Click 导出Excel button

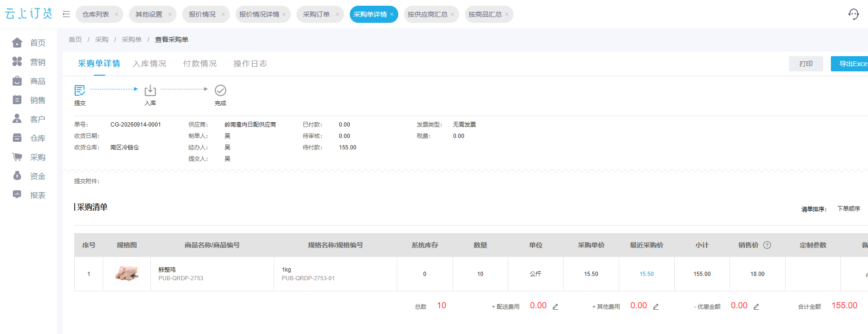tap(849, 64)
